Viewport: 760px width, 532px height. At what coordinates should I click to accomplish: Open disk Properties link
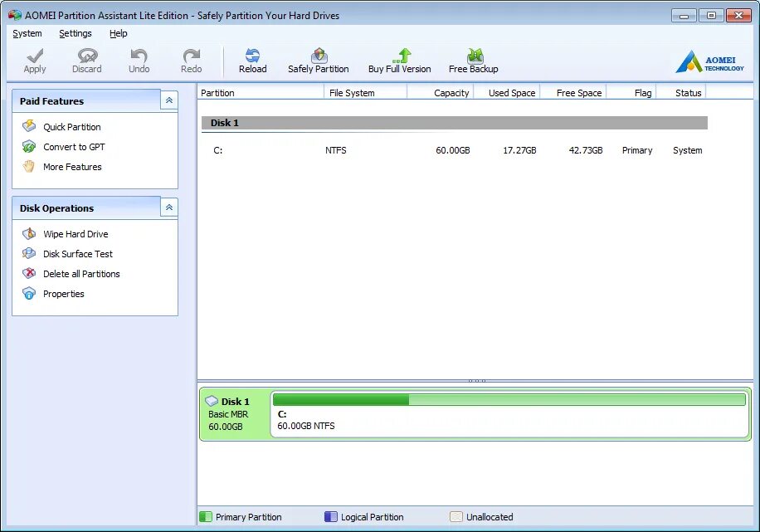coord(64,294)
